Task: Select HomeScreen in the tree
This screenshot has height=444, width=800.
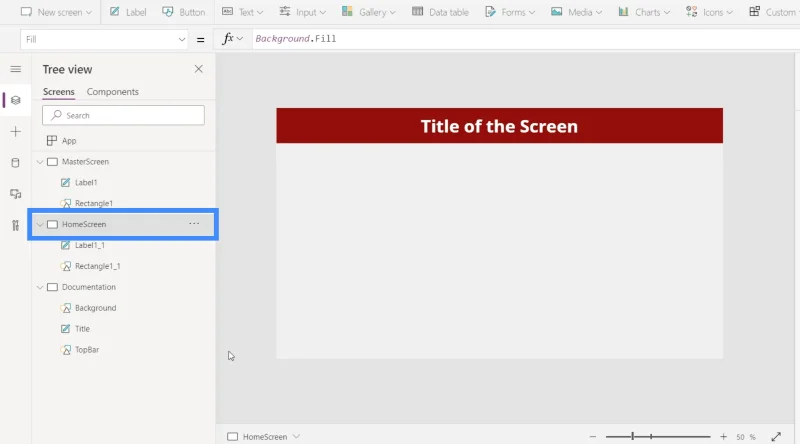Action: tap(84, 225)
